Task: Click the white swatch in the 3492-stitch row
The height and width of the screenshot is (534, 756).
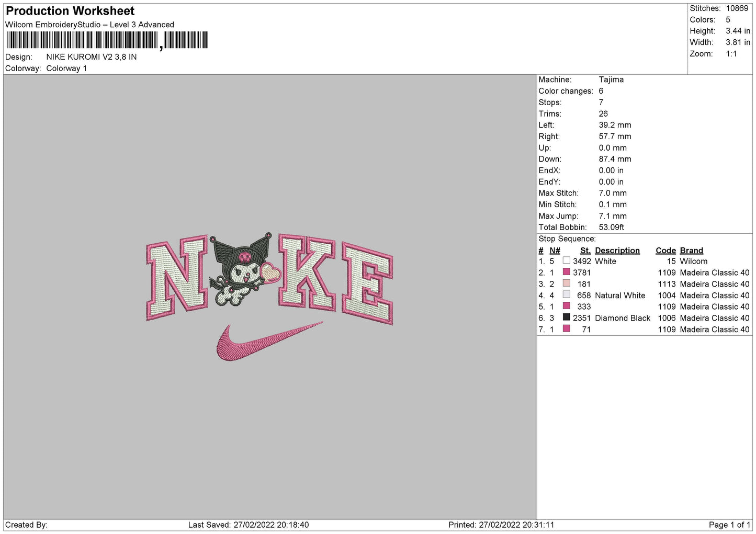Action: tap(566, 260)
